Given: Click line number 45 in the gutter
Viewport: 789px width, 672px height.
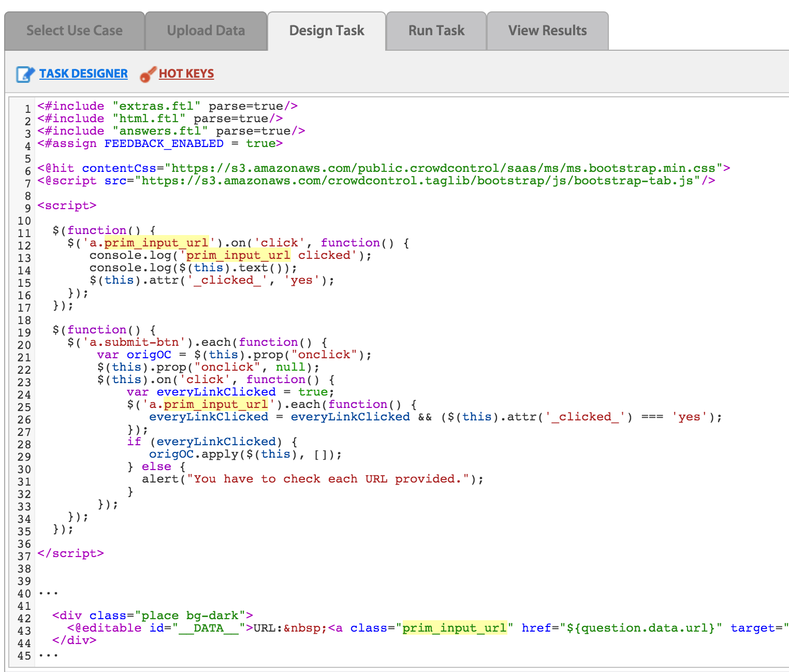Looking at the screenshot, I should coord(24,656).
